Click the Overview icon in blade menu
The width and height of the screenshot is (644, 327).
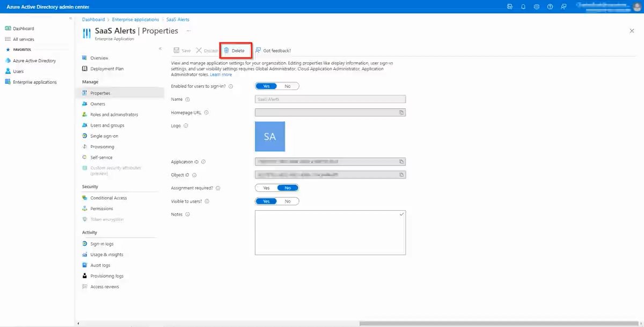point(85,58)
